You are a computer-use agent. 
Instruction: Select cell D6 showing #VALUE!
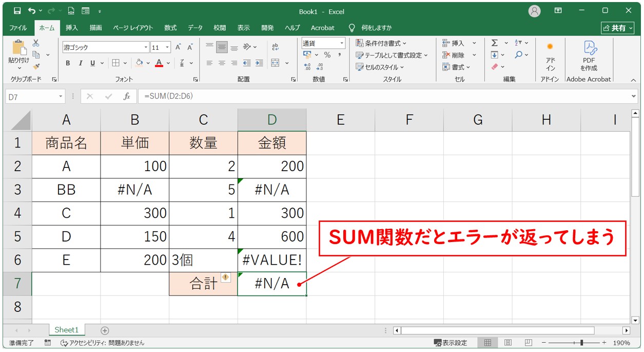click(272, 261)
